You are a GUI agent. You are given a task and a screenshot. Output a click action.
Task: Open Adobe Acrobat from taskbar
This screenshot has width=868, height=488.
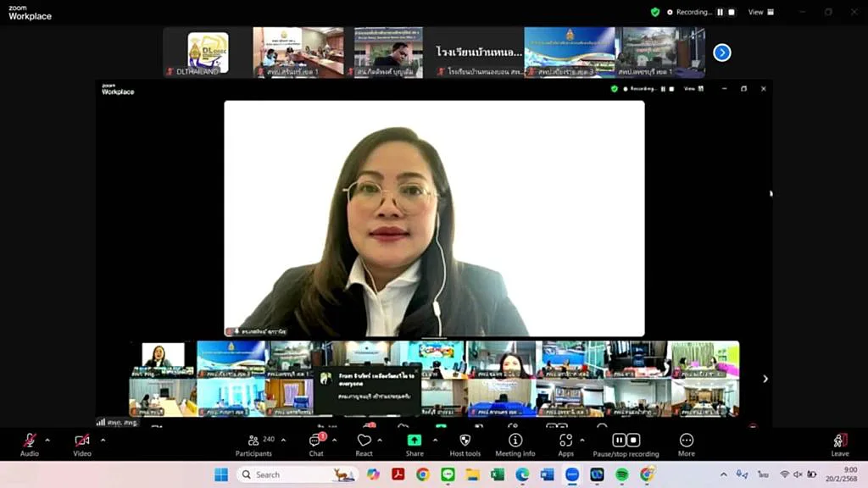tap(398, 474)
